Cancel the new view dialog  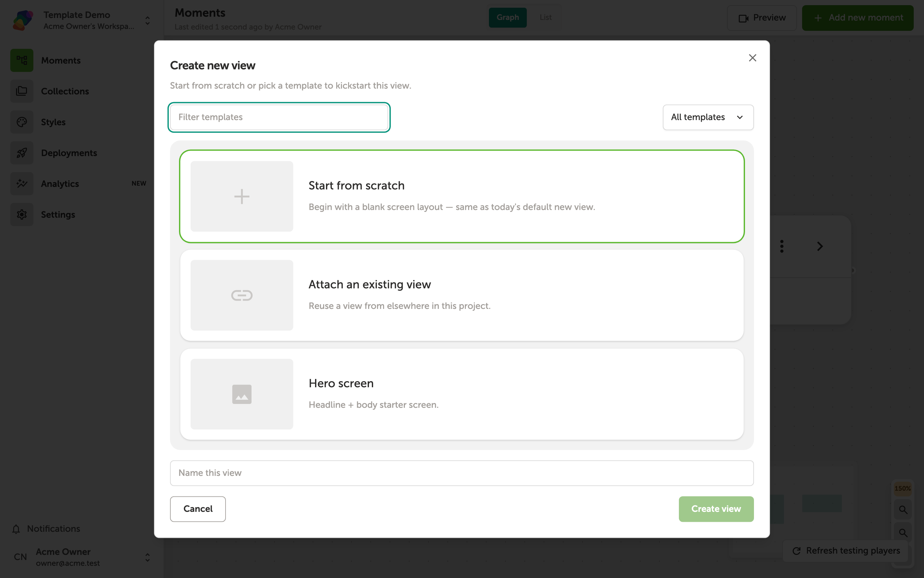point(198,509)
